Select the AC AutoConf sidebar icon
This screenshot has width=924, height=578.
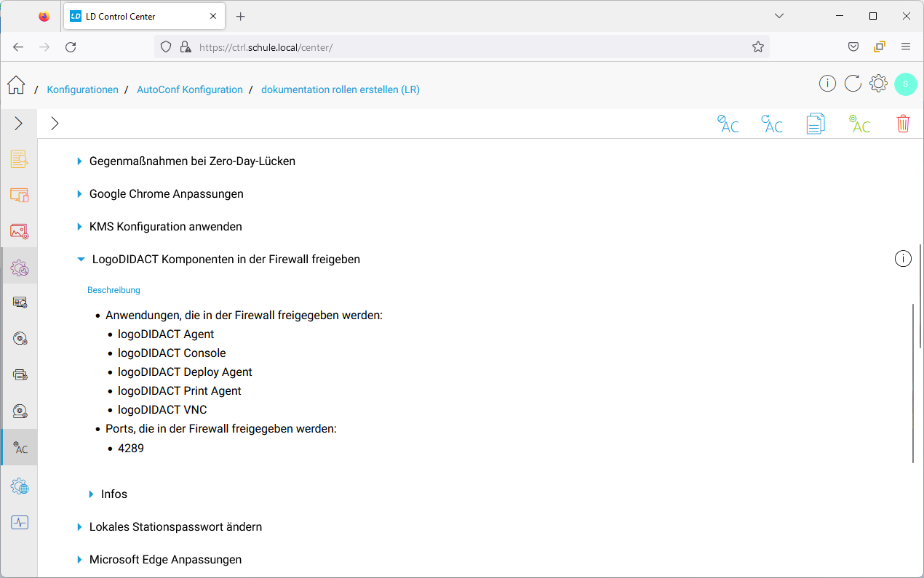pos(20,447)
